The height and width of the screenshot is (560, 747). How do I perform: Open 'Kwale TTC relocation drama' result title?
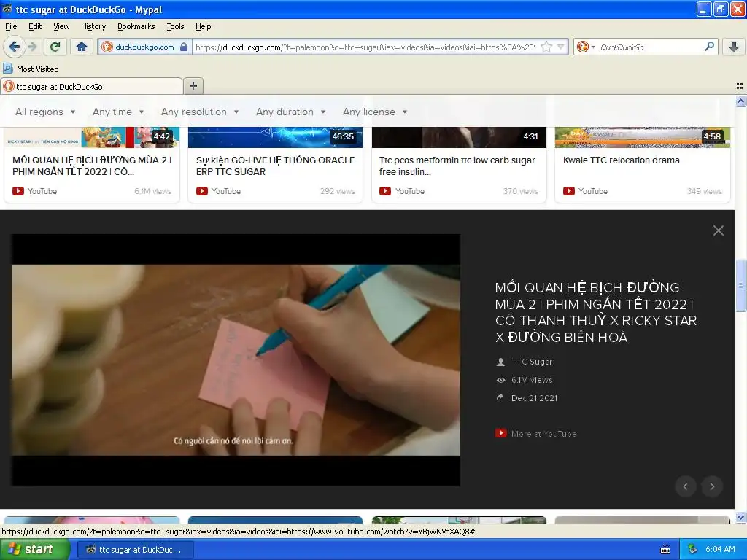click(x=622, y=160)
